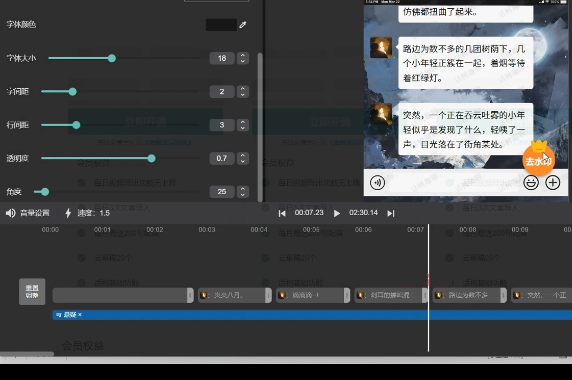Click the opacity value field showing 0.7
The width and height of the screenshot is (572, 380).
[x=222, y=158]
